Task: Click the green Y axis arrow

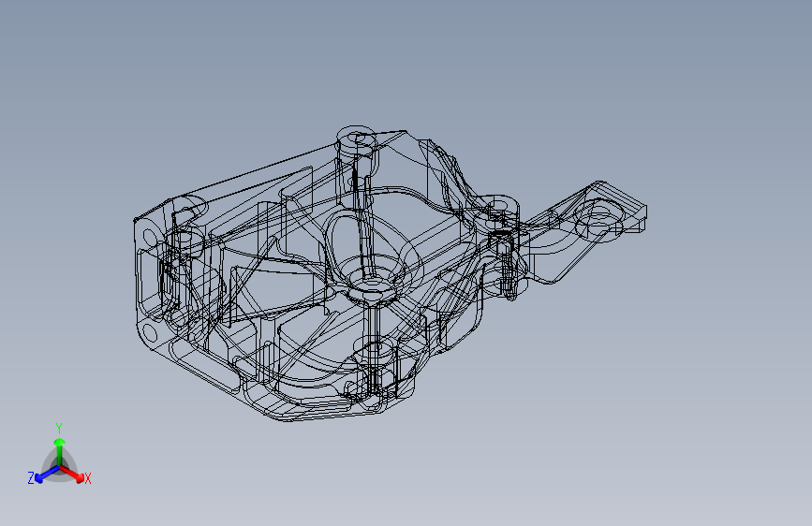Action: coord(60,451)
